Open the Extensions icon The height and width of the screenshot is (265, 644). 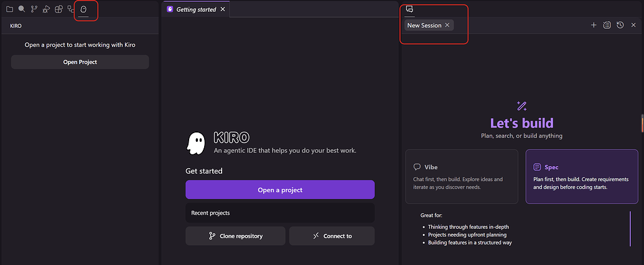(x=58, y=9)
